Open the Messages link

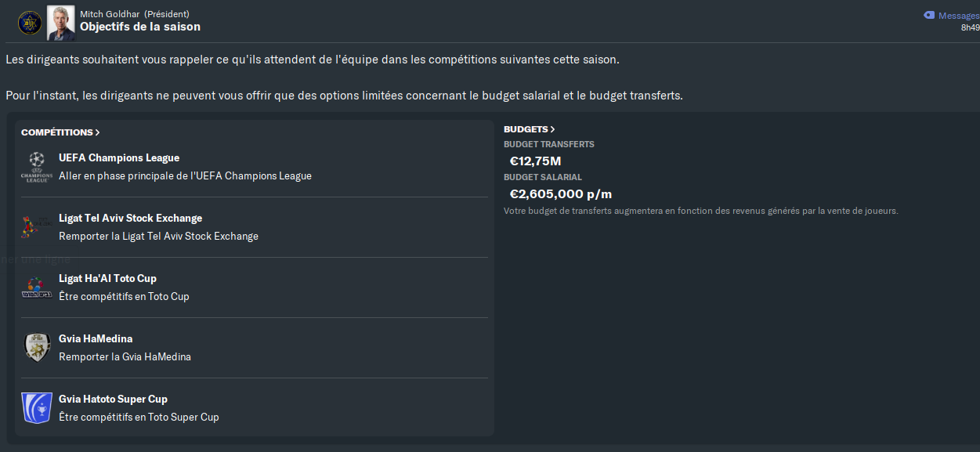click(x=958, y=16)
